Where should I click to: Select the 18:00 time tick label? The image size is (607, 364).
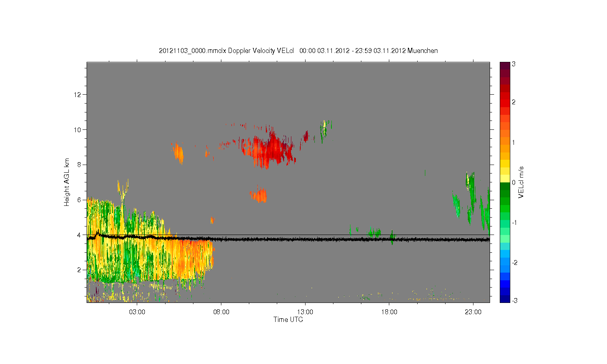(x=389, y=312)
